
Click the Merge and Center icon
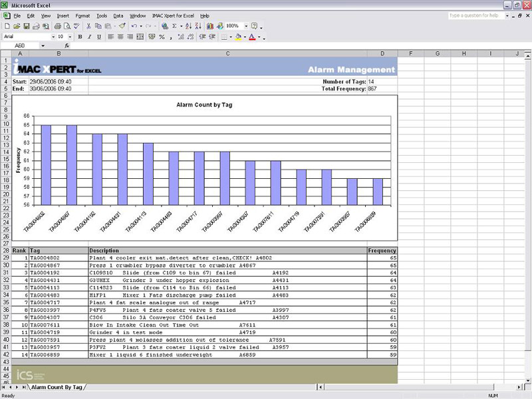[x=140, y=37]
